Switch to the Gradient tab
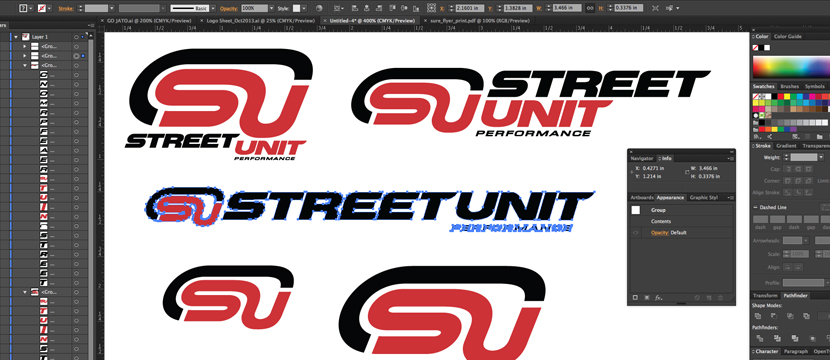 click(786, 146)
